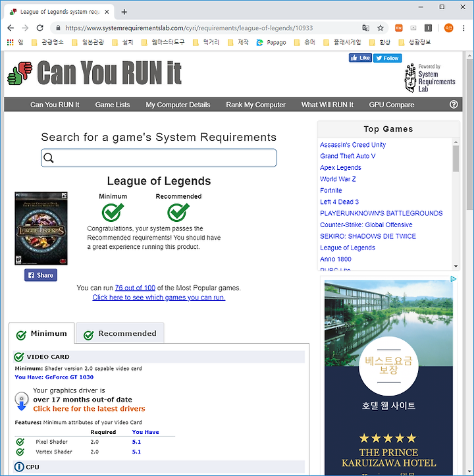Open Game Lists in the nav bar
The height and width of the screenshot is (476, 474).
113,105
